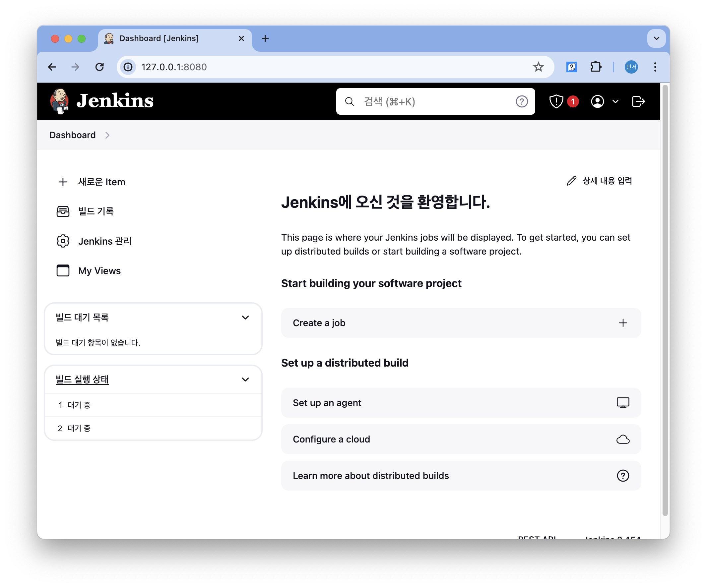Open 새로운 Item from sidebar

(x=101, y=182)
